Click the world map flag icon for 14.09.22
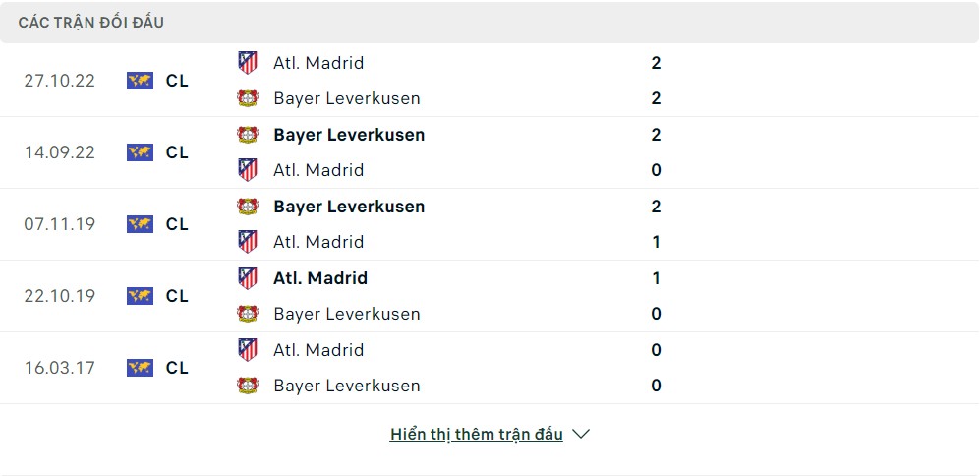 (140, 152)
